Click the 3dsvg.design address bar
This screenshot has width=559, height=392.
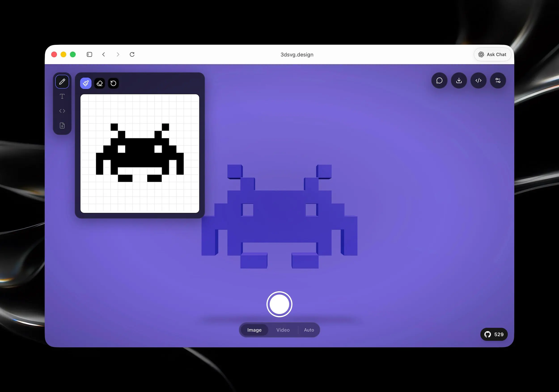(297, 55)
